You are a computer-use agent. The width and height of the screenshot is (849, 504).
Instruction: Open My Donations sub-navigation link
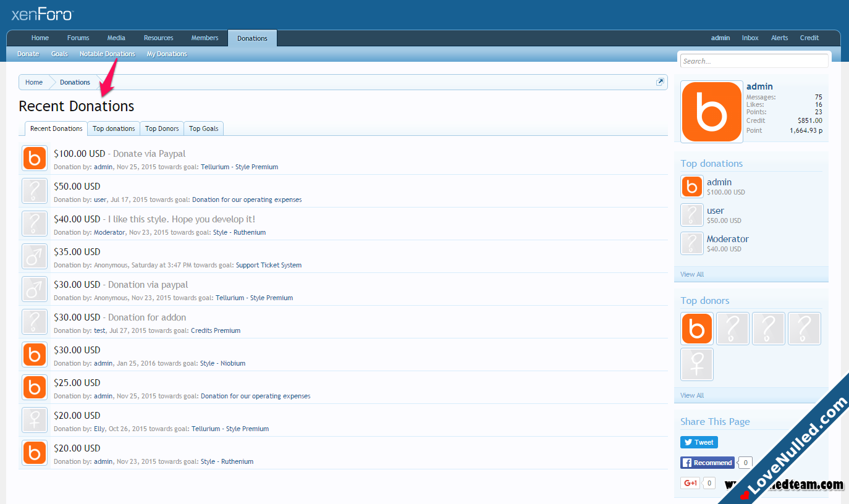[167, 54]
